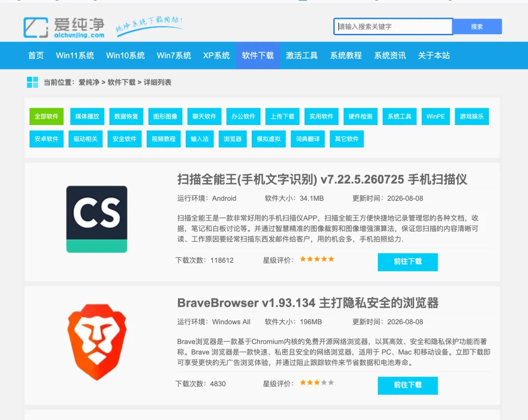
Task: Open the BraveBrowser v1.93.134 title link
Action: (x=308, y=303)
